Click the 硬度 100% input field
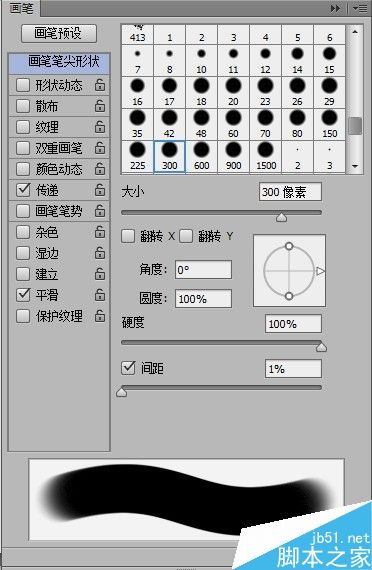 [x=293, y=324]
